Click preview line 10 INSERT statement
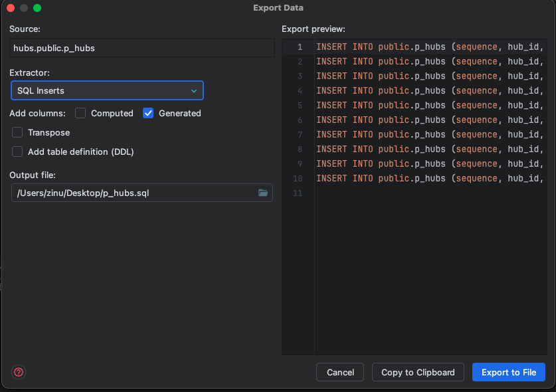Viewport: 556px width, 392px height. coord(430,179)
